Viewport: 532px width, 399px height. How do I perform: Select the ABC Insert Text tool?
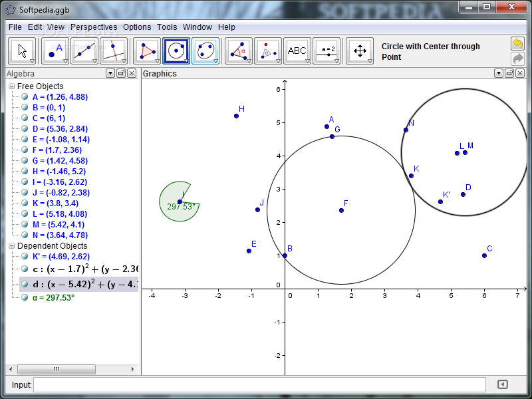point(297,51)
